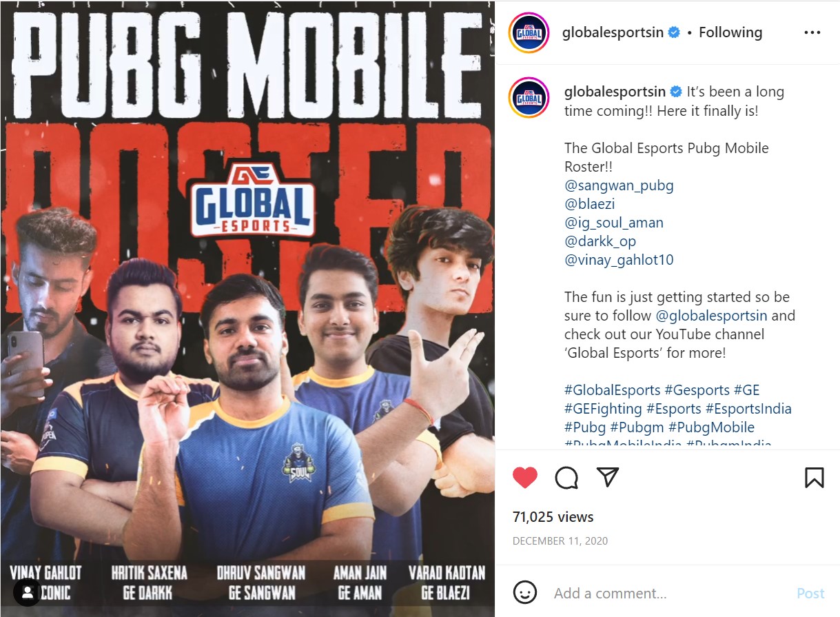Open globalesportsin header profile picture
The image size is (840, 617).
(x=529, y=32)
